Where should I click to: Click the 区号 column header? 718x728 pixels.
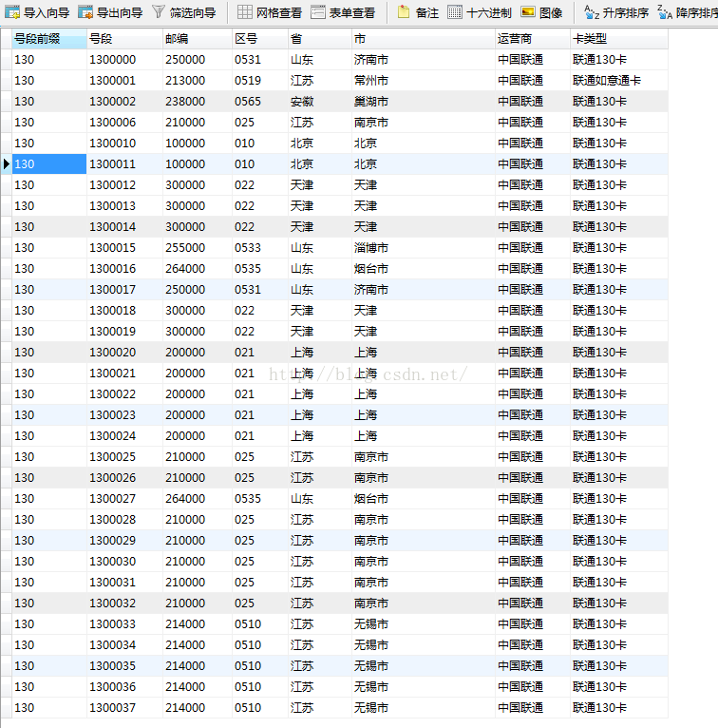(x=260, y=39)
